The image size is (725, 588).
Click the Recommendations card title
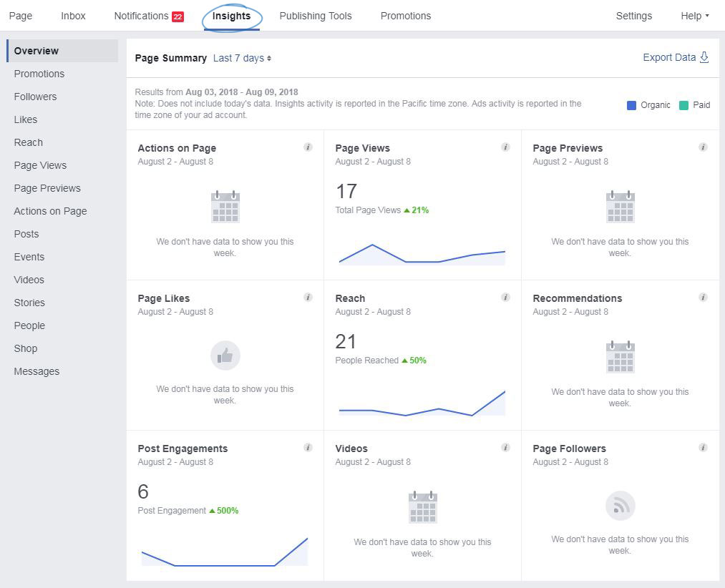[x=578, y=298]
